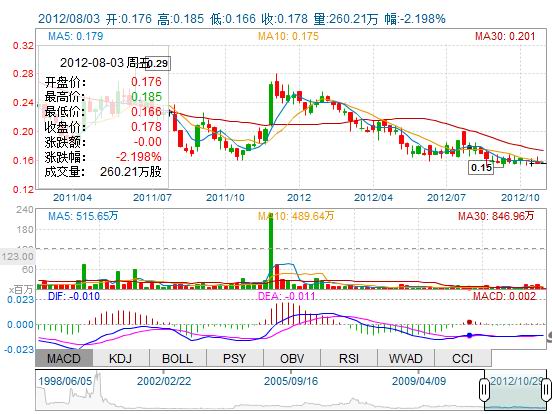The height and width of the screenshot is (414, 552).
Task: Show the CCI indicator
Action: point(463,358)
